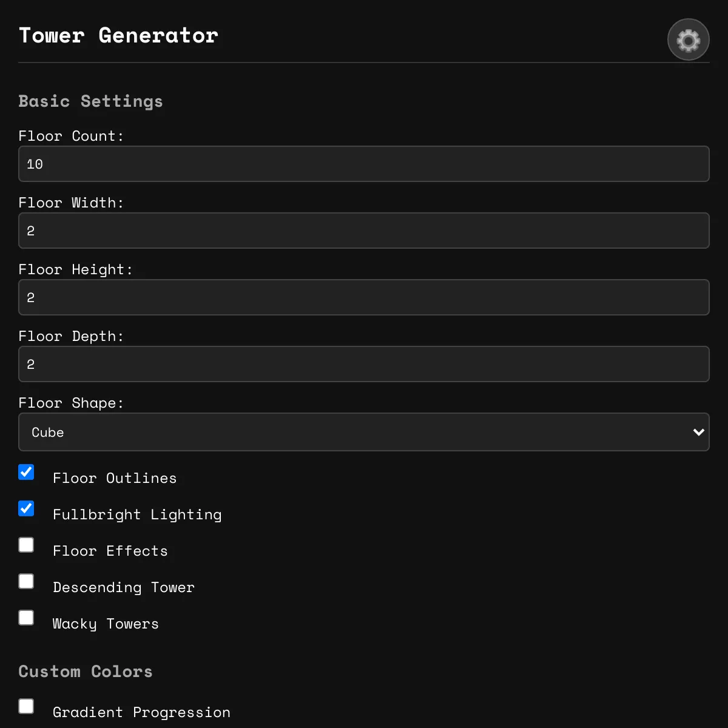
Task: Check the Wacky Towers checkbox
Action: click(26, 618)
